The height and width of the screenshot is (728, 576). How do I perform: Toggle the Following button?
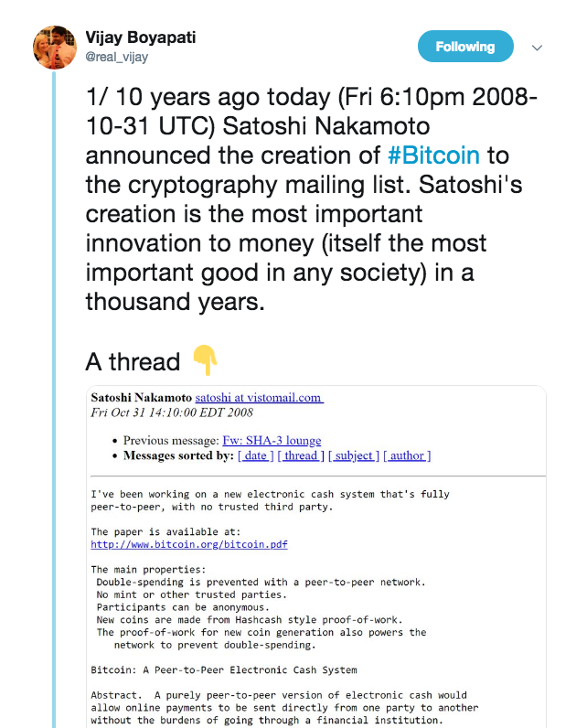click(x=465, y=47)
